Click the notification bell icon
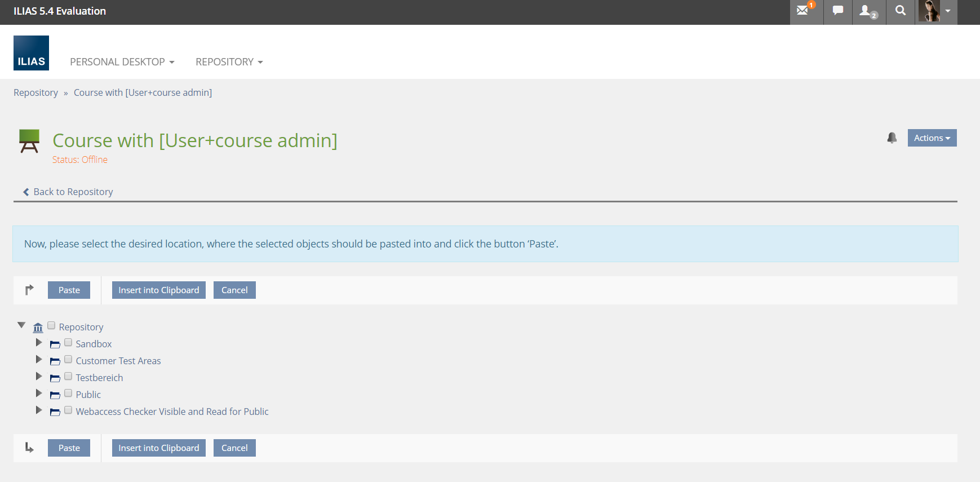Viewport: 980px width, 482px height. [892, 138]
